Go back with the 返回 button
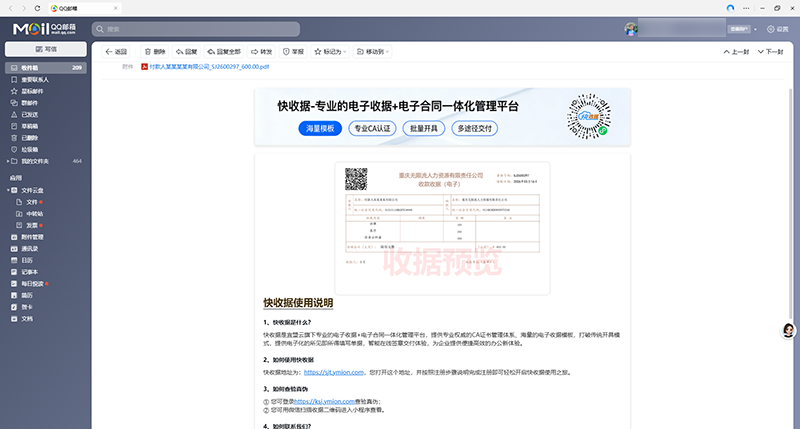The image size is (800, 429). pos(116,51)
